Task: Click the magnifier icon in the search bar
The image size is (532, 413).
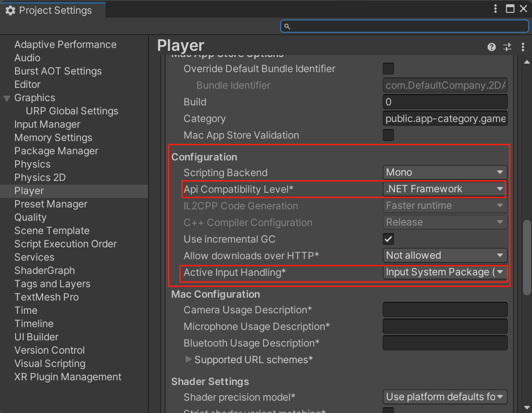Action: [287, 26]
